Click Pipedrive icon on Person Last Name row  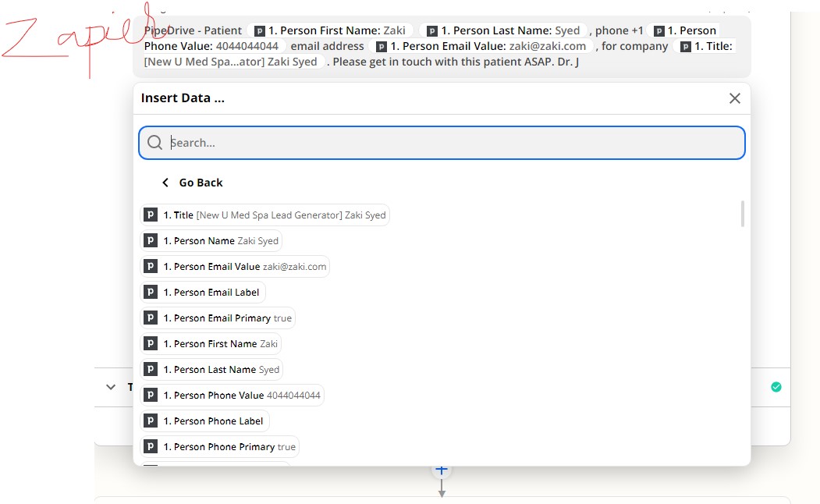pyautogui.click(x=151, y=369)
